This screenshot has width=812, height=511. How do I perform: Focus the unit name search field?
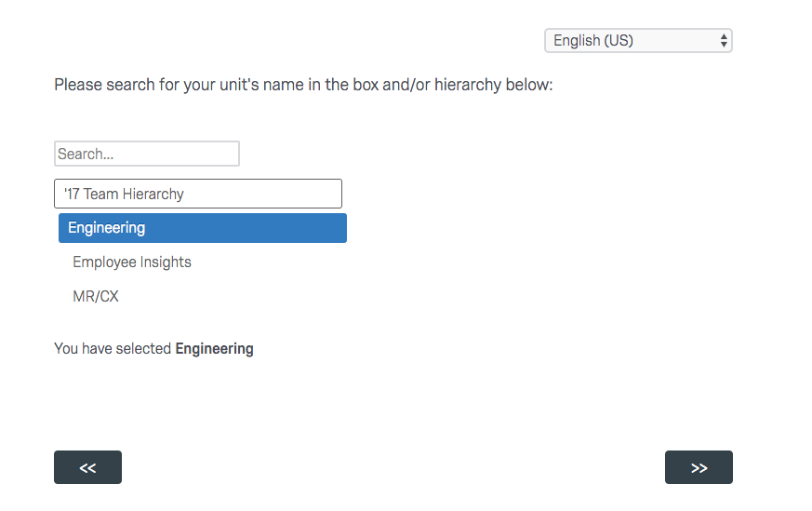point(146,154)
